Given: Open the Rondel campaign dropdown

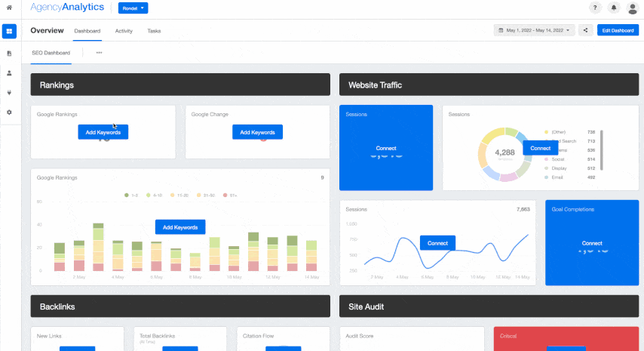Looking at the screenshot, I should (133, 8).
